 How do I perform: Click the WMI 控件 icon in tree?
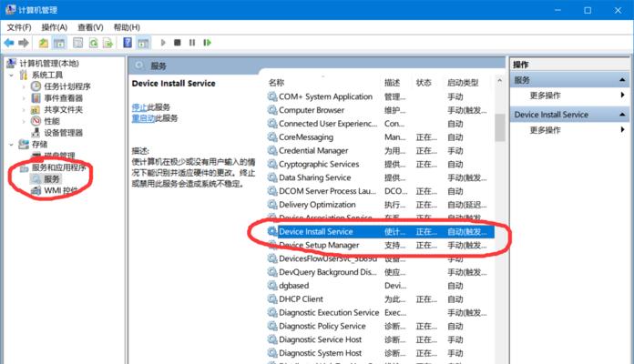[36, 190]
